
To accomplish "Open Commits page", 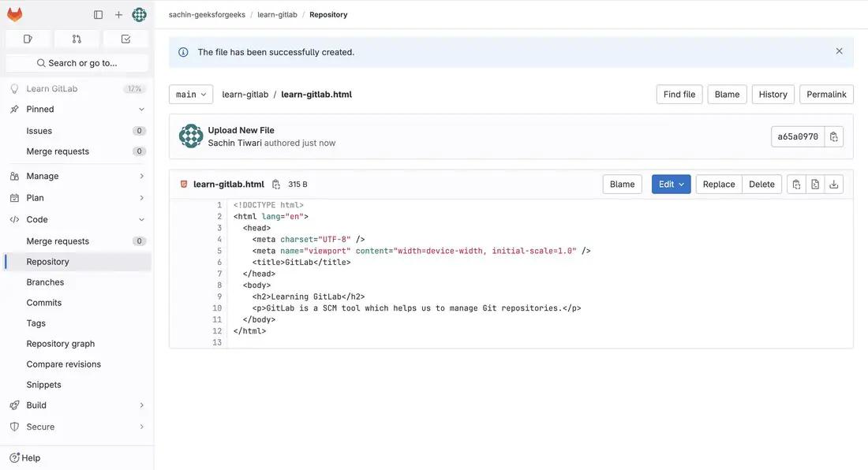I will [x=77, y=303].
